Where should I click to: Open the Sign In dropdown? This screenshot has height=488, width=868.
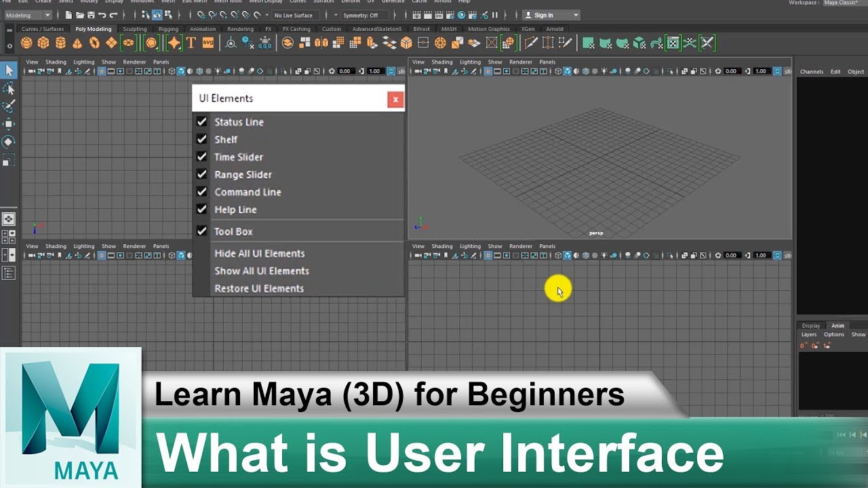pos(551,15)
